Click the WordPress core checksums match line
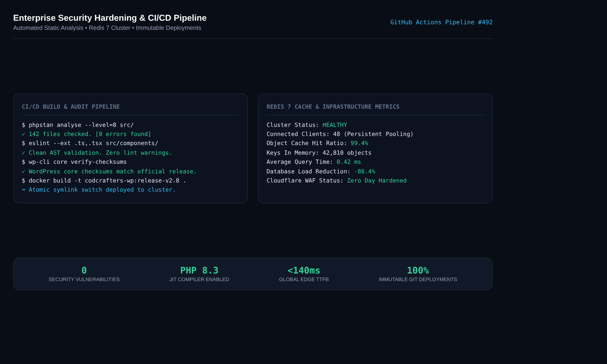 click(x=109, y=171)
